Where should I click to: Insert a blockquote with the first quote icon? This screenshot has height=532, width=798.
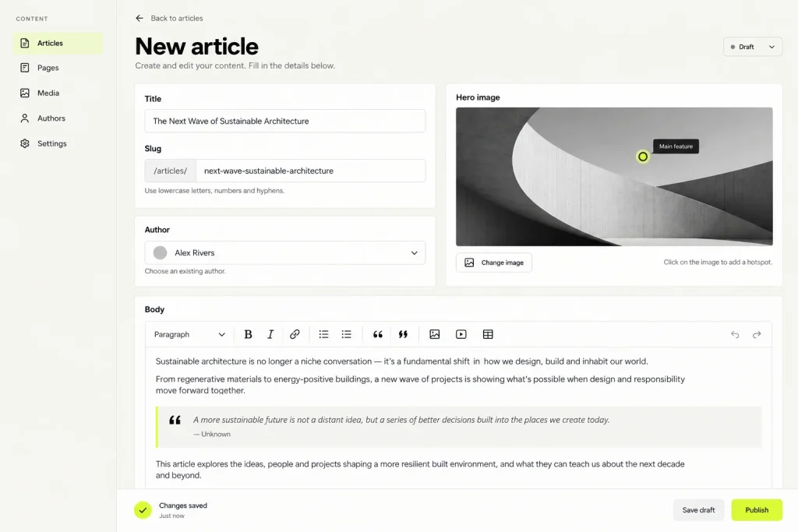coord(378,334)
